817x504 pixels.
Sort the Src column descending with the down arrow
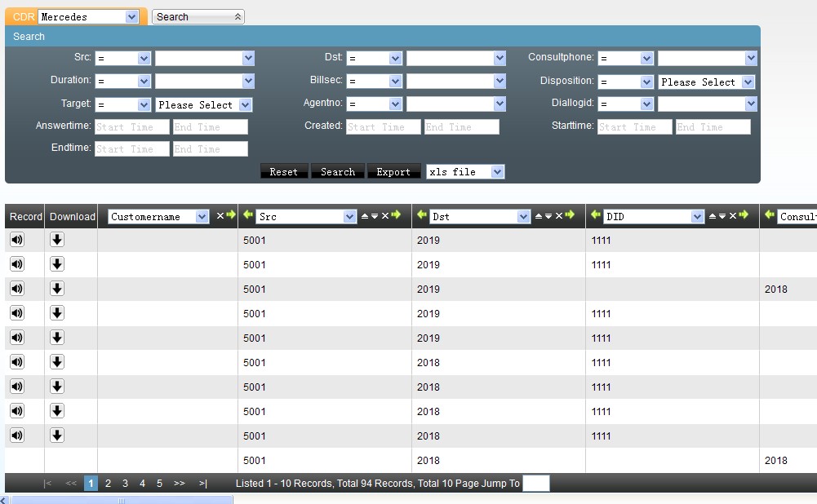pyautogui.click(x=375, y=216)
